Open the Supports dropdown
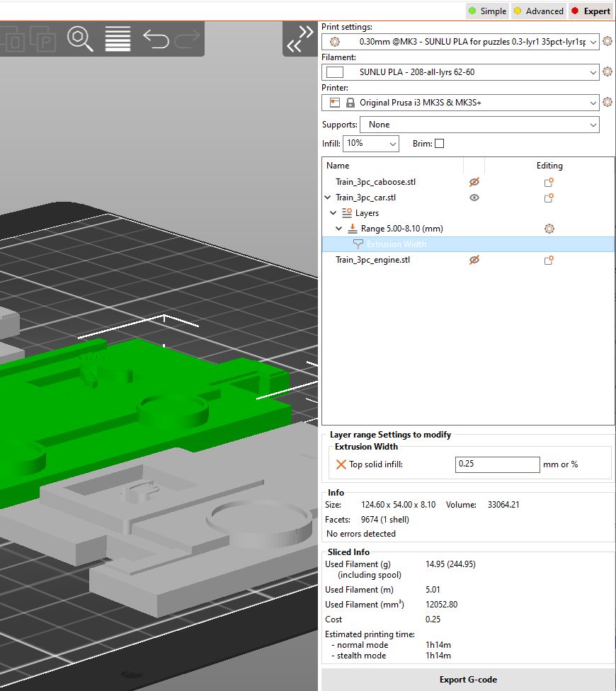The image size is (616, 691). coord(479,125)
